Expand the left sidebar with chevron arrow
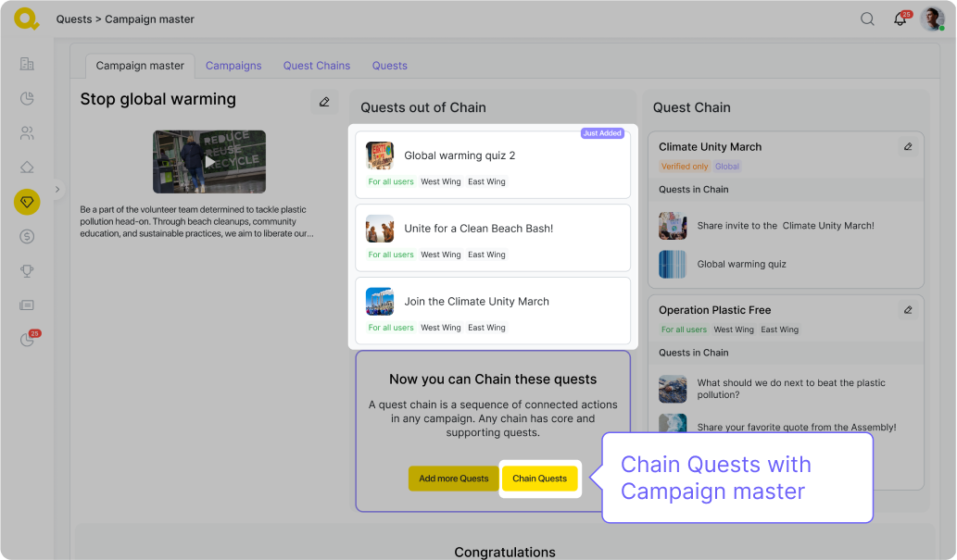This screenshot has width=957, height=560. pos(57,190)
